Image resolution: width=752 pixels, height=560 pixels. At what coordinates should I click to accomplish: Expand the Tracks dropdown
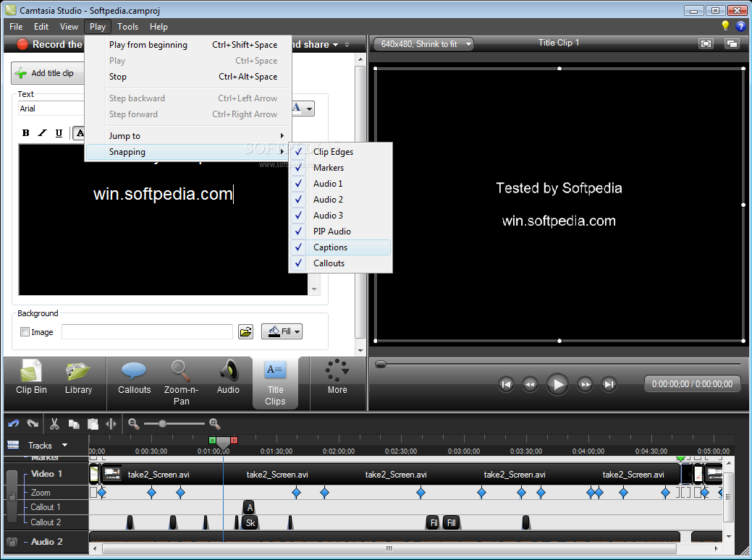[x=64, y=445]
